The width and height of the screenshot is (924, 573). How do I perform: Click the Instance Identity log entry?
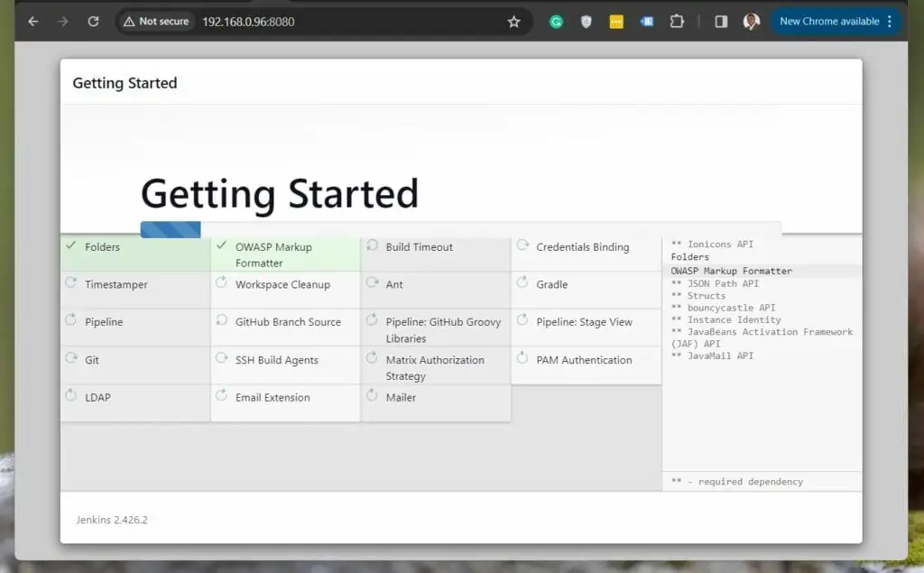coord(726,319)
